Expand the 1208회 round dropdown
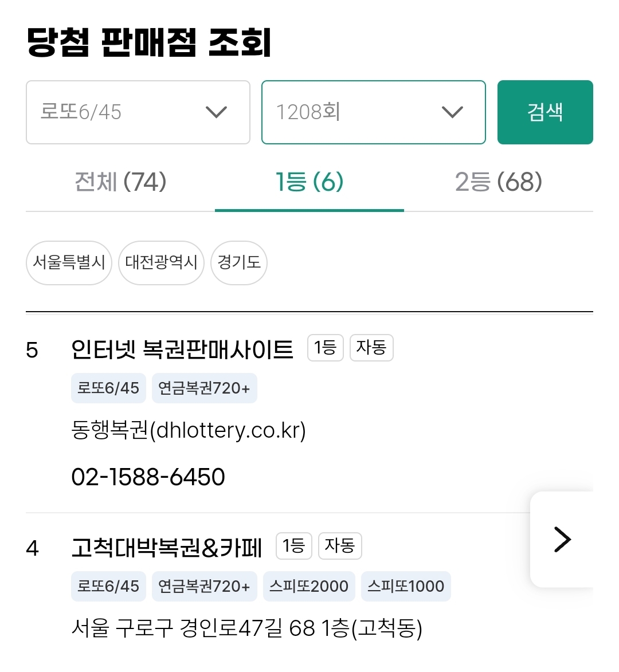619x672 pixels. point(373,112)
